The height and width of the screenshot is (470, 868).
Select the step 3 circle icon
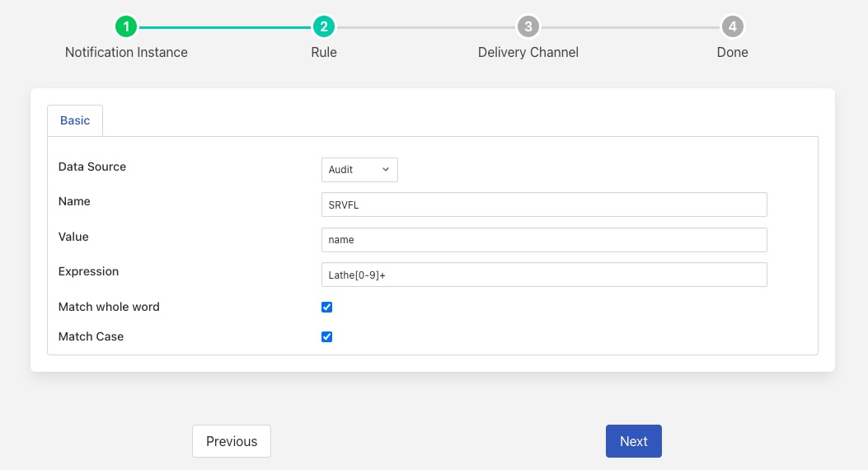pos(528,27)
